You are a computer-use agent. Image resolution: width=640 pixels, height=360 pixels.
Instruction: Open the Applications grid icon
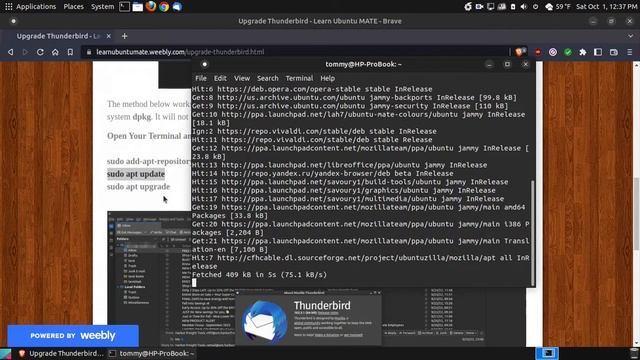pyautogui.click(x=8, y=7)
